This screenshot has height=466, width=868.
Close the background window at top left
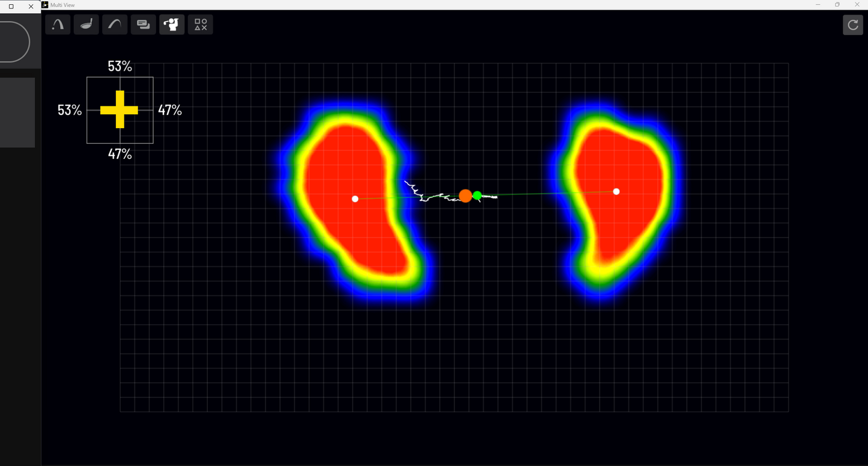click(x=31, y=7)
